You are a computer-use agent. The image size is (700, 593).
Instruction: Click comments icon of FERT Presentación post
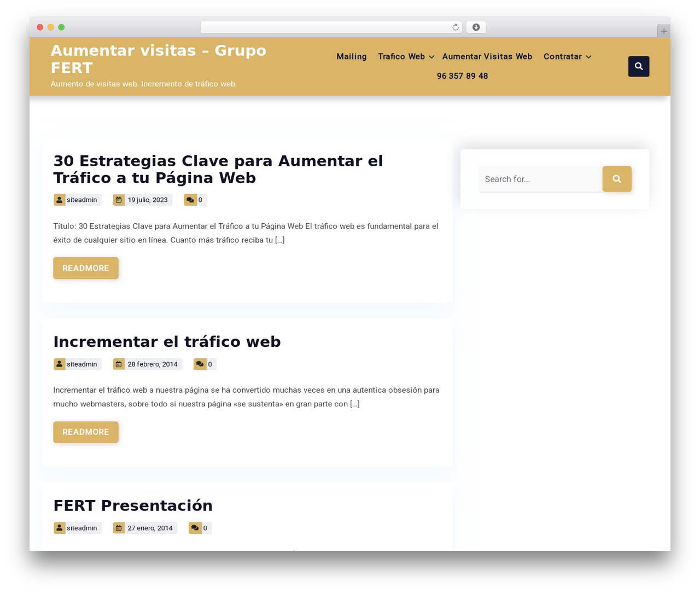(195, 528)
